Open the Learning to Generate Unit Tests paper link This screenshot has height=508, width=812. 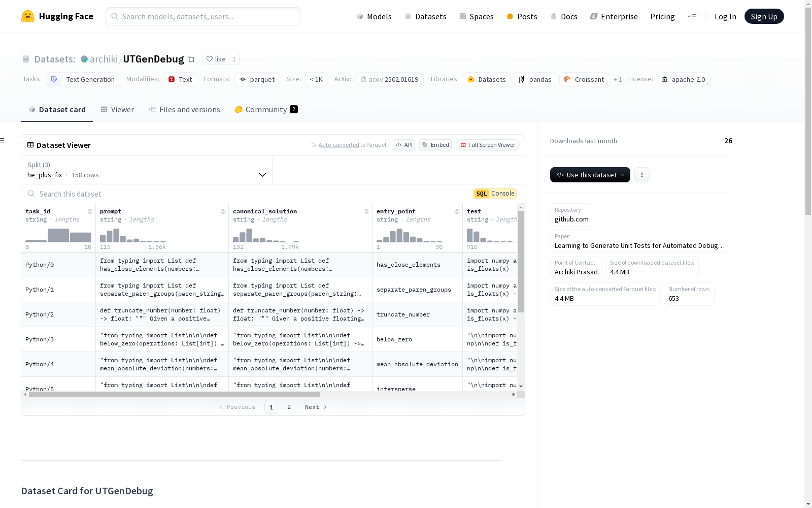pyautogui.click(x=639, y=245)
